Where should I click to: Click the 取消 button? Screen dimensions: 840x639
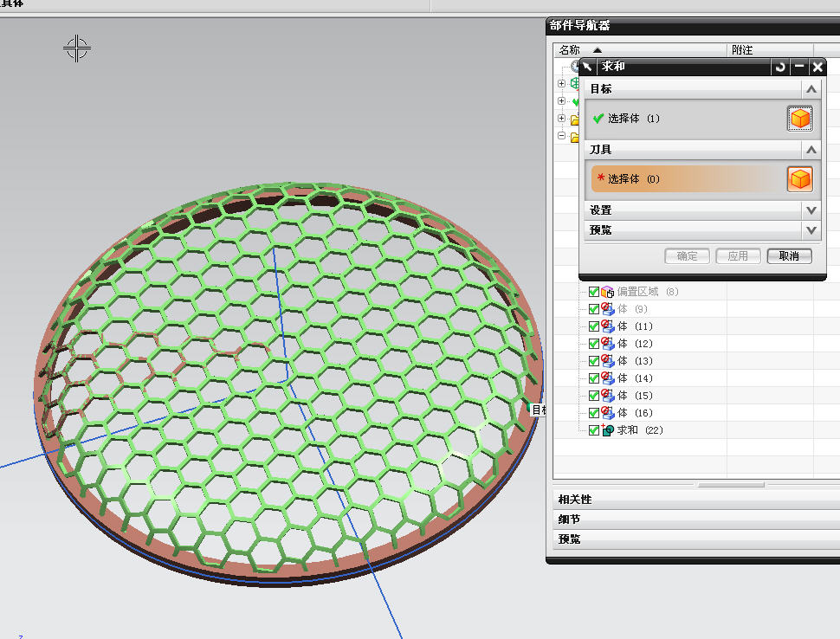(x=789, y=256)
